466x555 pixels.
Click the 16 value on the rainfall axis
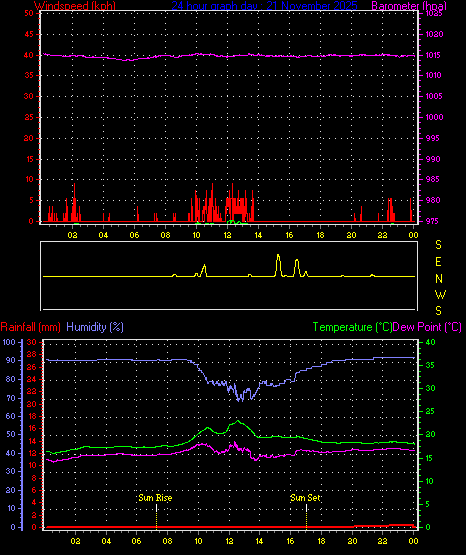click(32, 428)
